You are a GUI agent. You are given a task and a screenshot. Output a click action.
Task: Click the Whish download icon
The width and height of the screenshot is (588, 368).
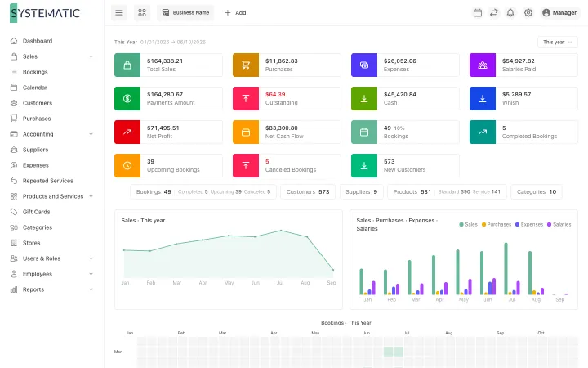(x=483, y=98)
